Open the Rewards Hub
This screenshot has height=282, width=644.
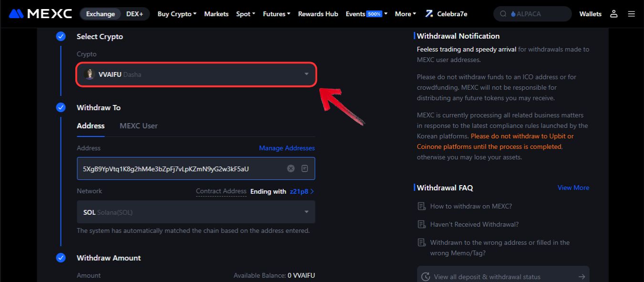click(318, 14)
